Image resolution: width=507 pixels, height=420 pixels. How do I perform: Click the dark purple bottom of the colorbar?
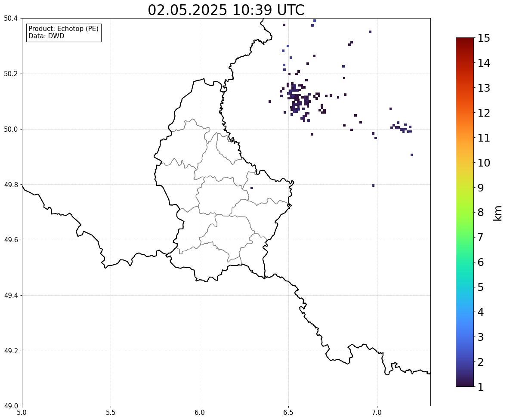tap(465, 384)
